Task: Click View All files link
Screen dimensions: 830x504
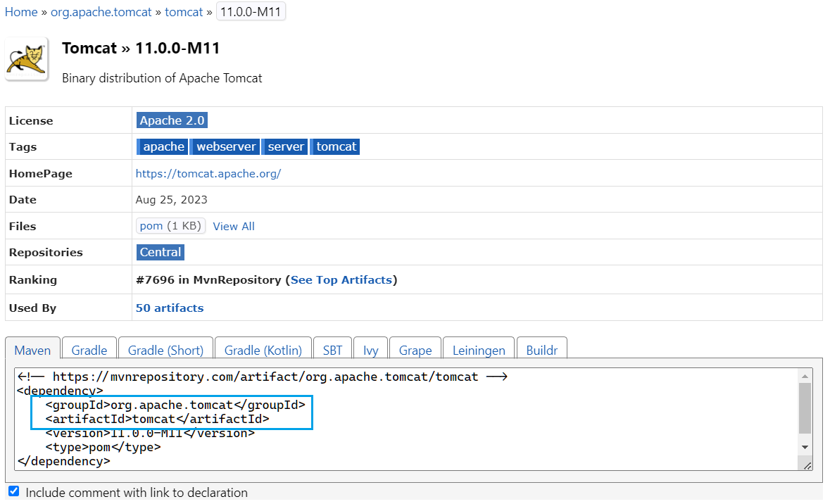Action: point(234,226)
